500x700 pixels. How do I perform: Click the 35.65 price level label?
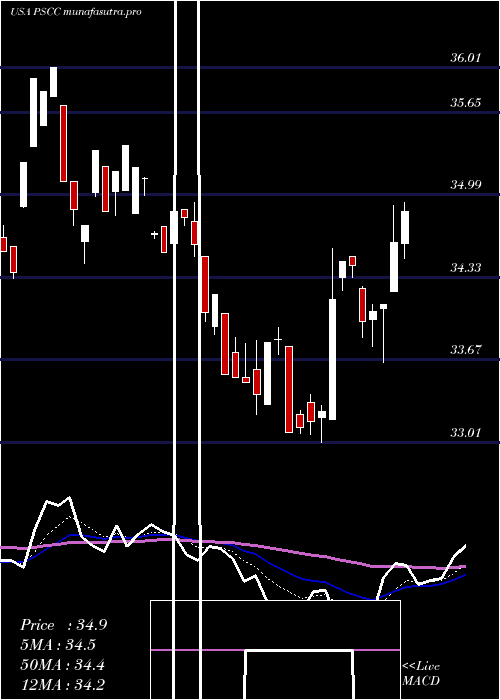click(x=465, y=103)
